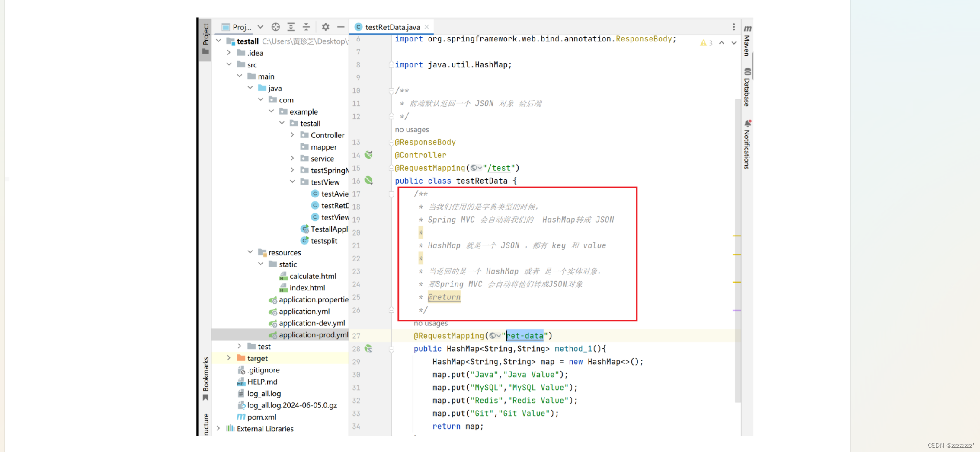Select log_all.log file
The height and width of the screenshot is (452, 980).
click(x=259, y=393)
